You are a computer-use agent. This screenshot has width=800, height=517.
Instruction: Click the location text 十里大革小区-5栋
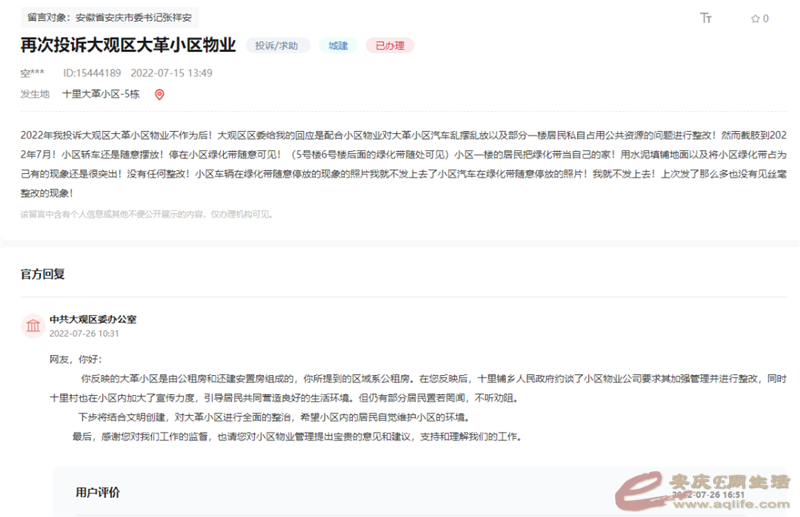pyautogui.click(x=102, y=94)
